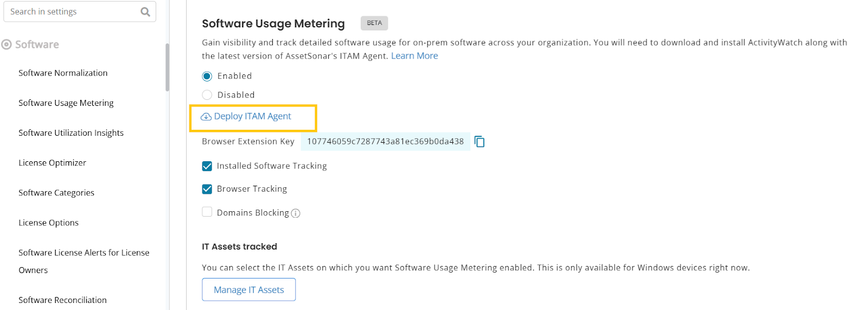The height and width of the screenshot is (310, 868).
Task: Go to Software Usage Metering in sidebar
Action: [66, 103]
